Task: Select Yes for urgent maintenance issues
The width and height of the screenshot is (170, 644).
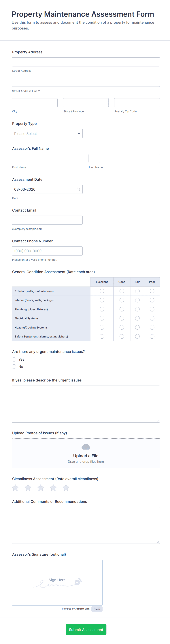Action: click(x=14, y=359)
